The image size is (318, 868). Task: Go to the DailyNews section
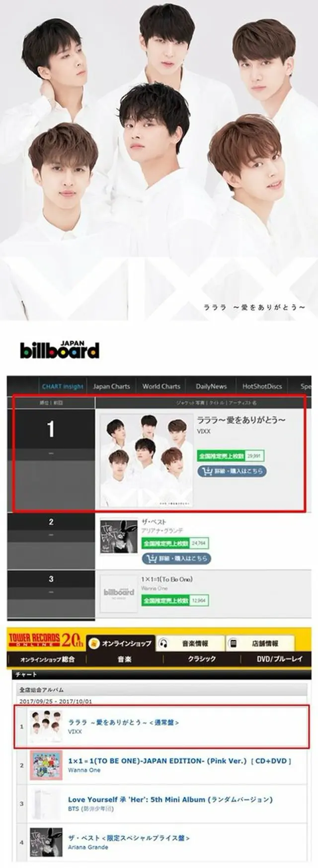click(211, 386)
